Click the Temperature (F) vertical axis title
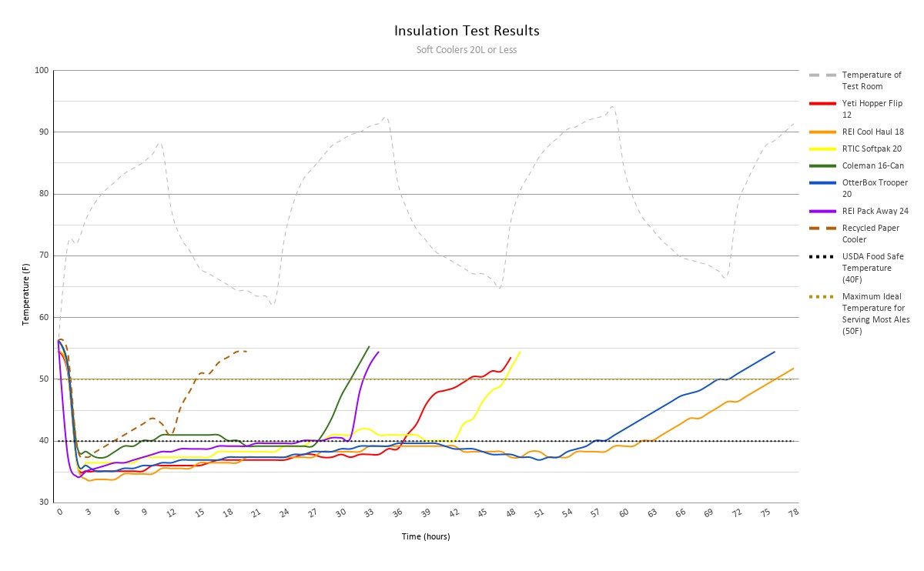The width and height of the screenshot is (924, 571). point(25,293)
